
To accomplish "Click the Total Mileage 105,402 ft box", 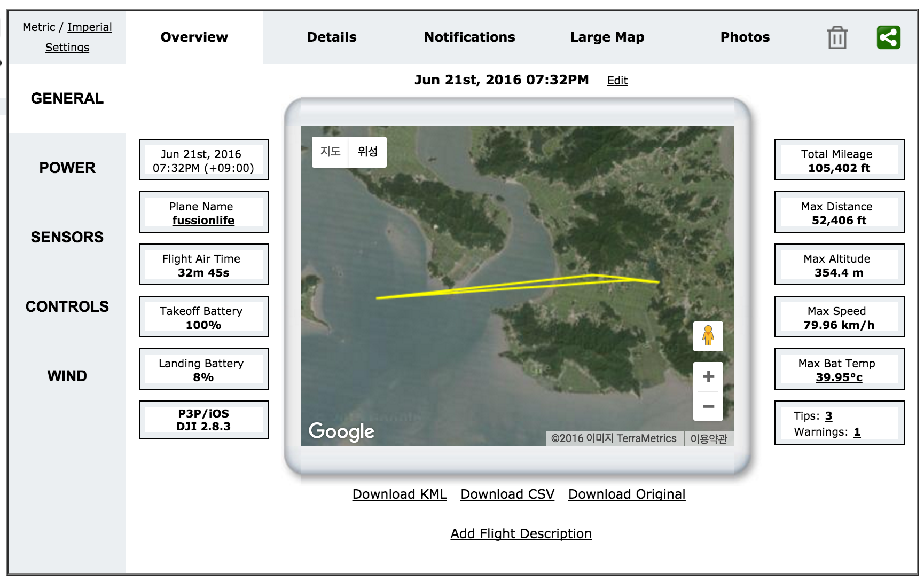I will (839, 160).
